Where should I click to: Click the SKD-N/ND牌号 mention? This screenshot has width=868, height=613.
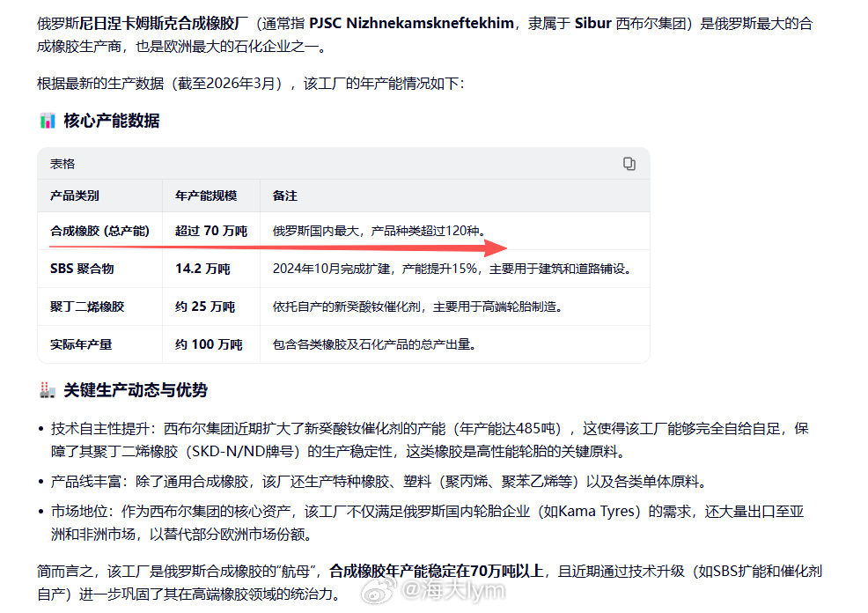point(242,451)
